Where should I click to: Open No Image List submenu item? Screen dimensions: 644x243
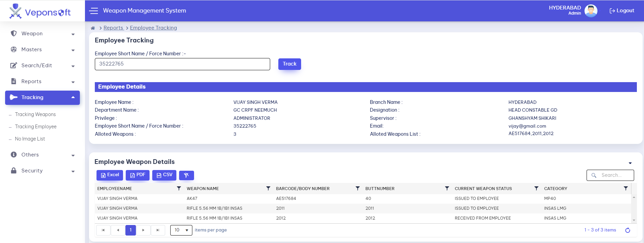(x=30, y=139)
